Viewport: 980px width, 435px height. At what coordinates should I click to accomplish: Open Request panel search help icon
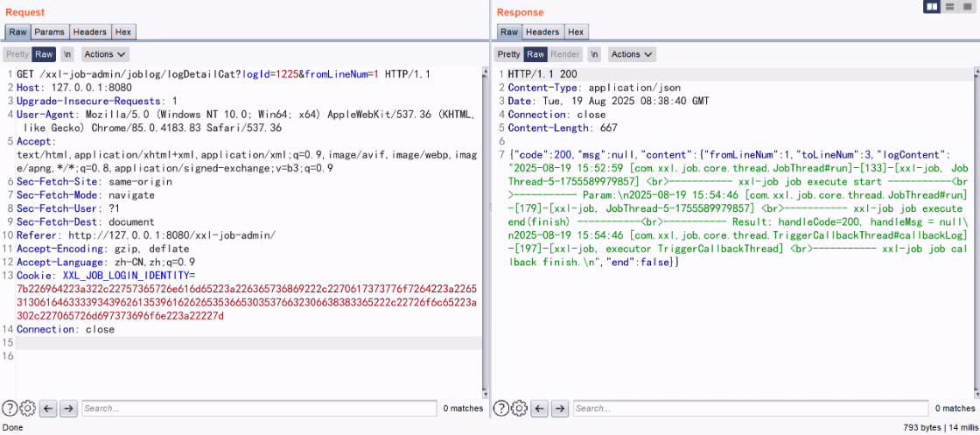click(10, 408)
